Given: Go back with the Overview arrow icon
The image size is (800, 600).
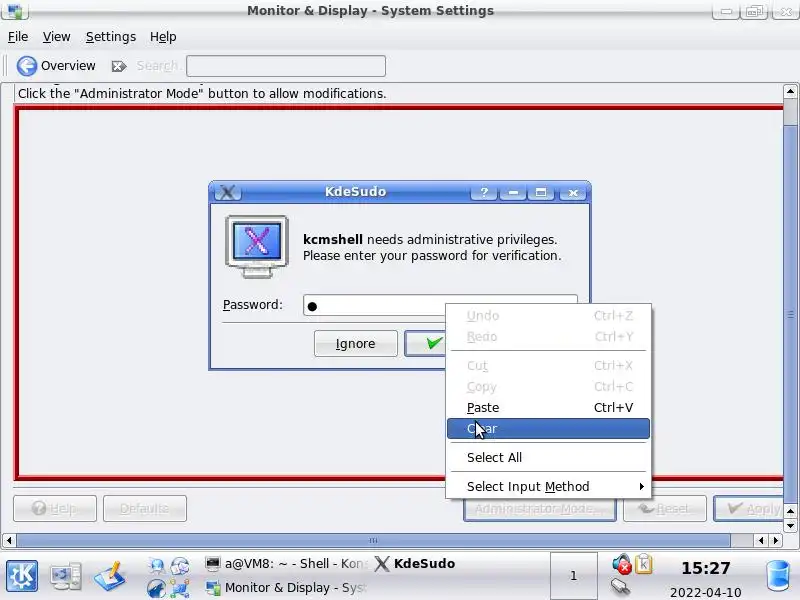Looking at the screenshot, I should coord(27,66).
